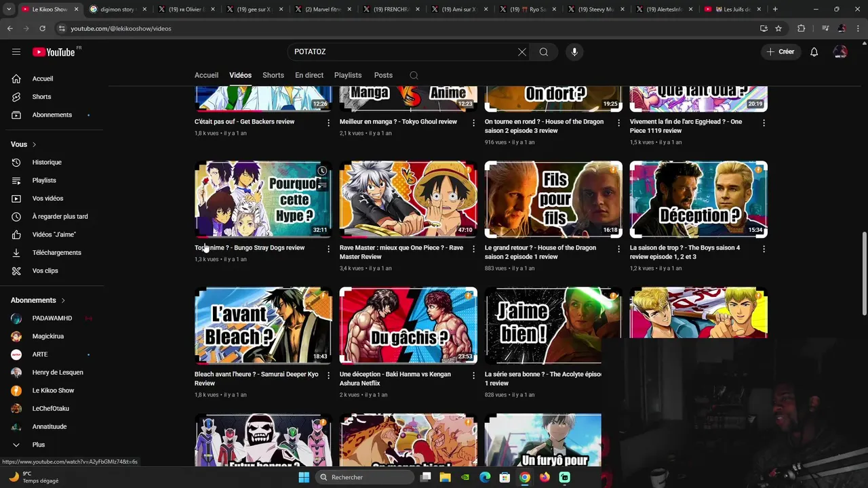Click the YouTube logo

[x=54, y=52]
